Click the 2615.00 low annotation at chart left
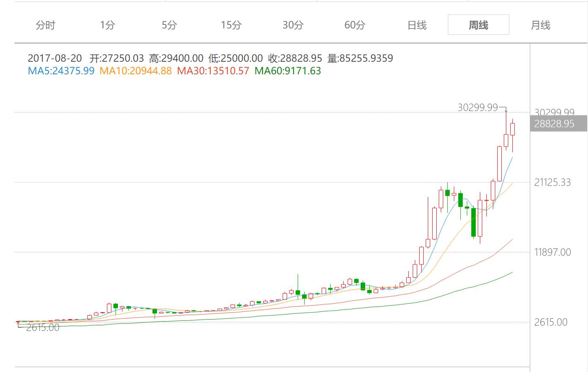Screen dimensions: 588x372 pyautogui.click(x=43, y=328)
